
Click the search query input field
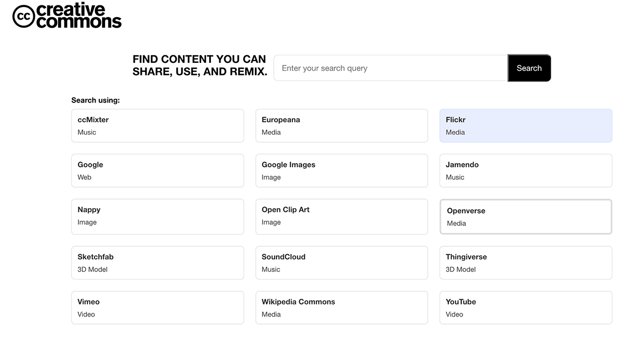(391, 68)
